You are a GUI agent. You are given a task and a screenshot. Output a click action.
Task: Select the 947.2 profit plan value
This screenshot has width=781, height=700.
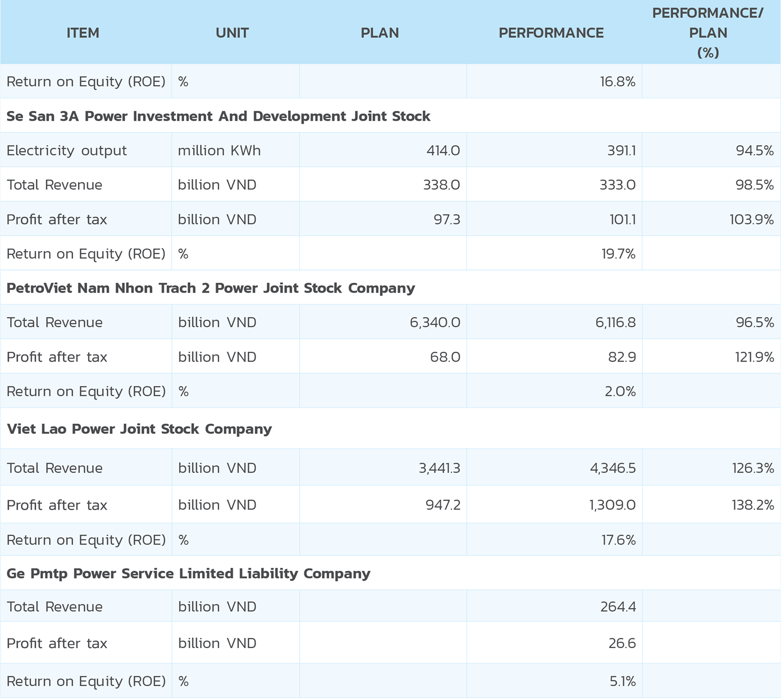tap(443, 505)
